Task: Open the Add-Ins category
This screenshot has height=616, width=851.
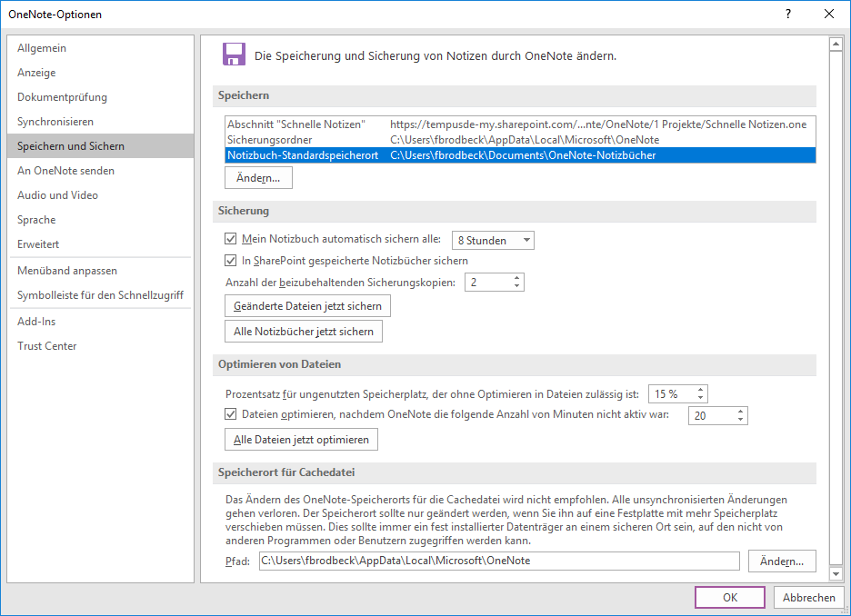Action: point(100,322)
